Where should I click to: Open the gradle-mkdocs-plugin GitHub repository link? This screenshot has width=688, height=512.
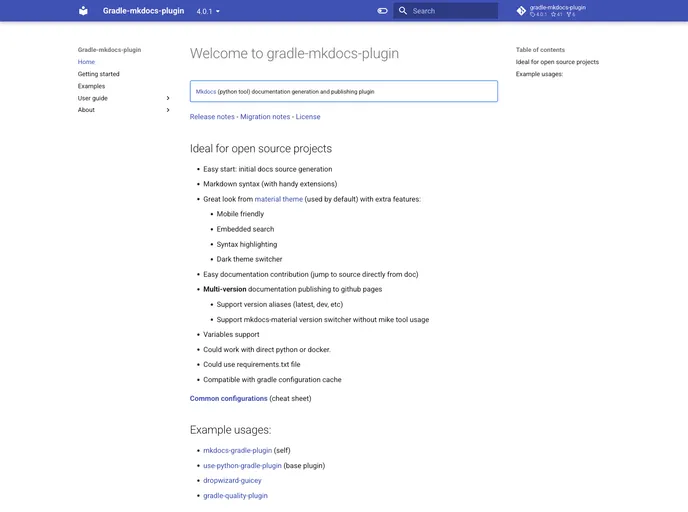[552, 11]
